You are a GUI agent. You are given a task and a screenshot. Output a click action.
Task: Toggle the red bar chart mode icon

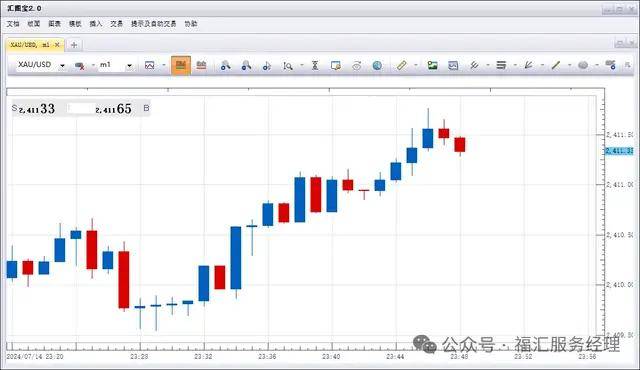tap(201, 65)
